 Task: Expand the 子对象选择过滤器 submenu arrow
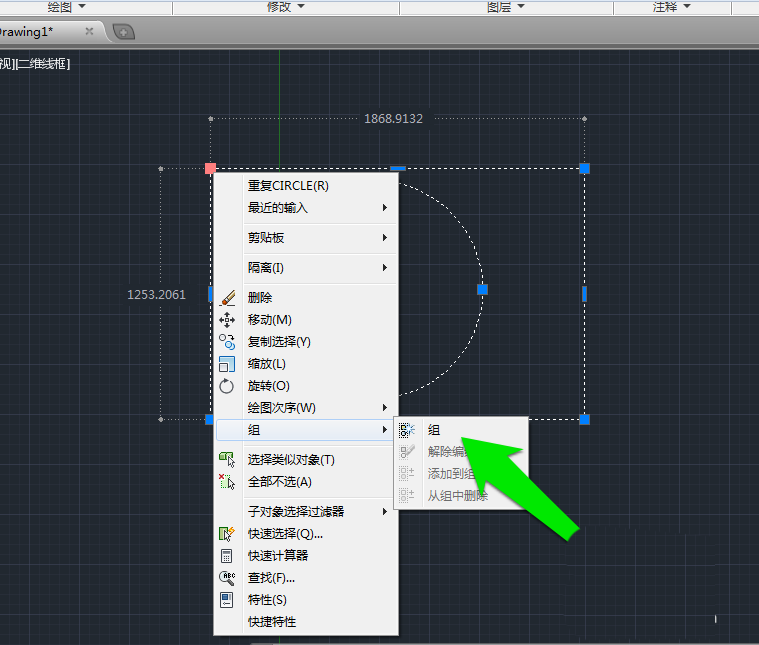coord(385,512)
